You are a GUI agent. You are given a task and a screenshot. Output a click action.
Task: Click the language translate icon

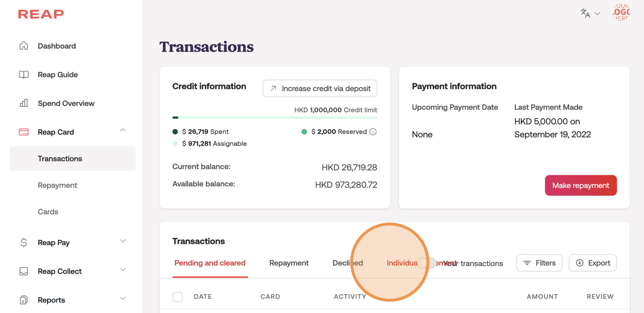(x=585, y=13)
